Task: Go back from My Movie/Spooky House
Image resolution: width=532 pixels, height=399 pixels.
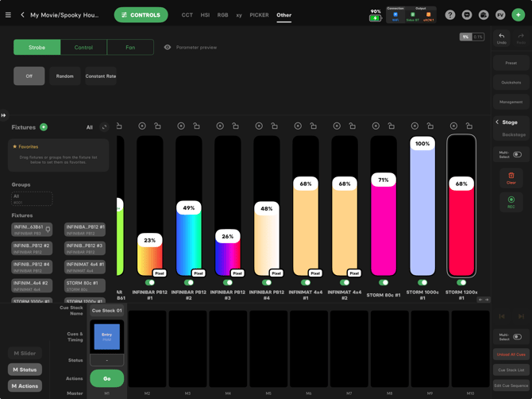Action: coord(22,14)
